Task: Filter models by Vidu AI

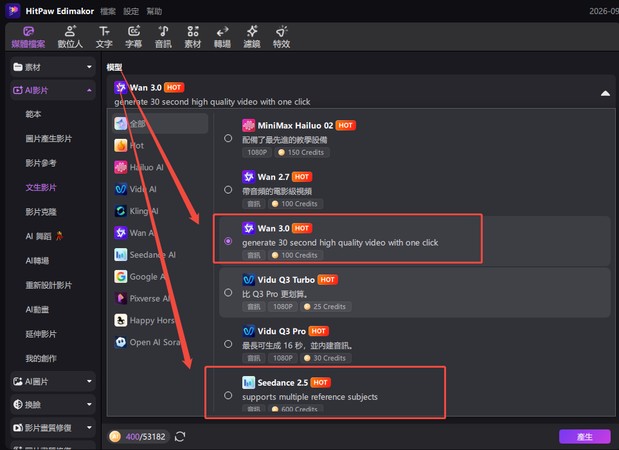Action: [160, 189]
